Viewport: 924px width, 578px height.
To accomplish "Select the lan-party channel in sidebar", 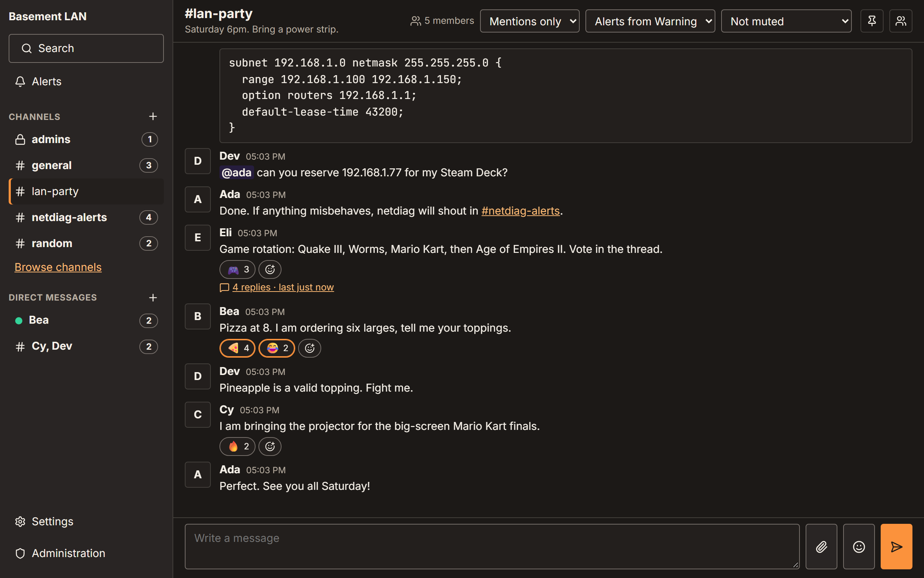I will [86, 191].
